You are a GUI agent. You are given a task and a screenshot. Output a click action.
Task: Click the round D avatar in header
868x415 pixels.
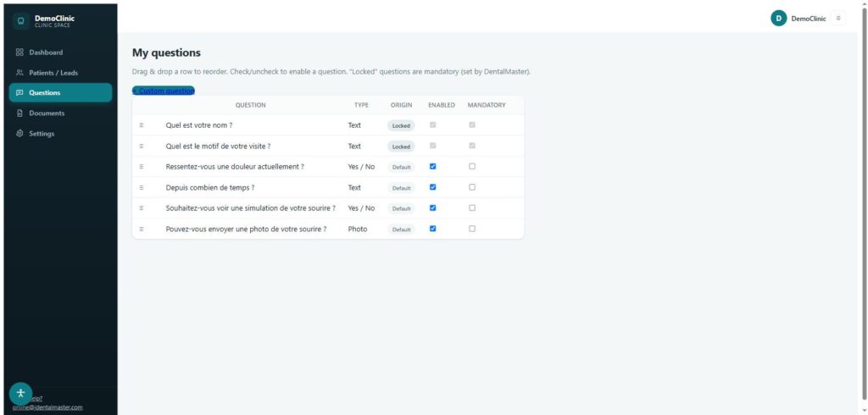click(x=778, y=19)
